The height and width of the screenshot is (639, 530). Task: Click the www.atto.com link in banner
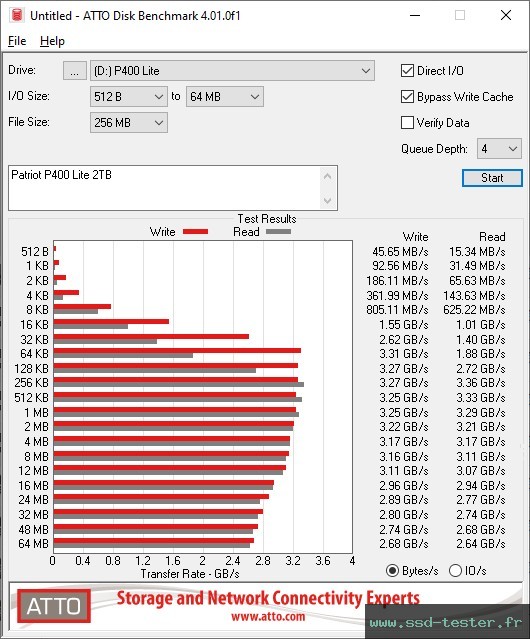[x=268, y=616]
